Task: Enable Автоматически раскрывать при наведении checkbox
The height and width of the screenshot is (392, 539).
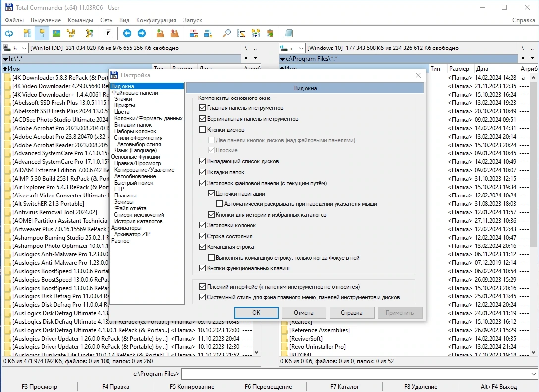Action: click(x=219, y=204)
